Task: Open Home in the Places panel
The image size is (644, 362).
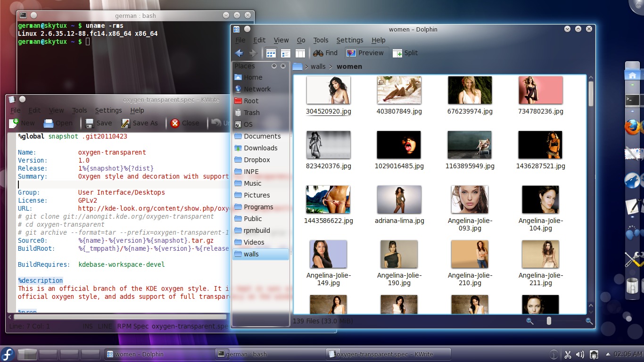Action: (x=261, y=77)
